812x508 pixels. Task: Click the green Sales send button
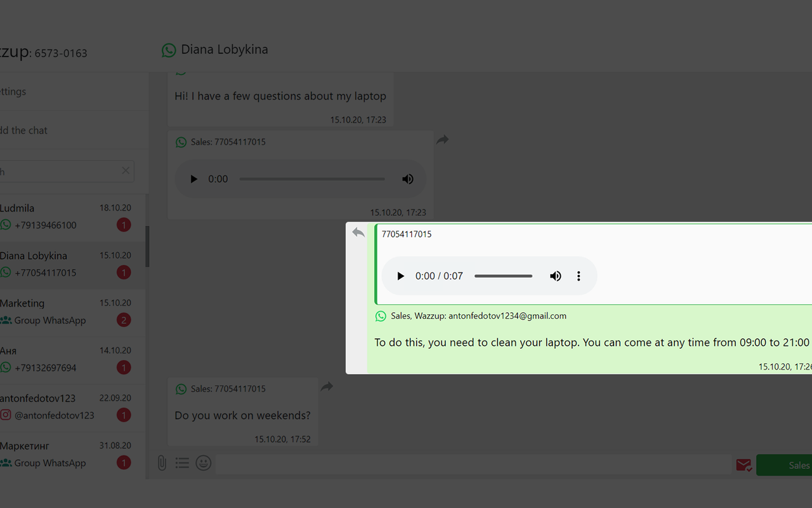(x=784, y=465)
